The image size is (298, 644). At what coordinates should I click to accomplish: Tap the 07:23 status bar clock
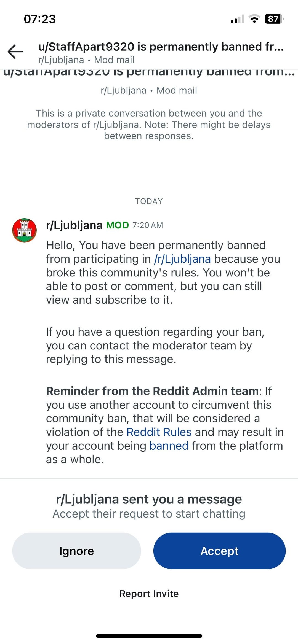click(40, 19)
